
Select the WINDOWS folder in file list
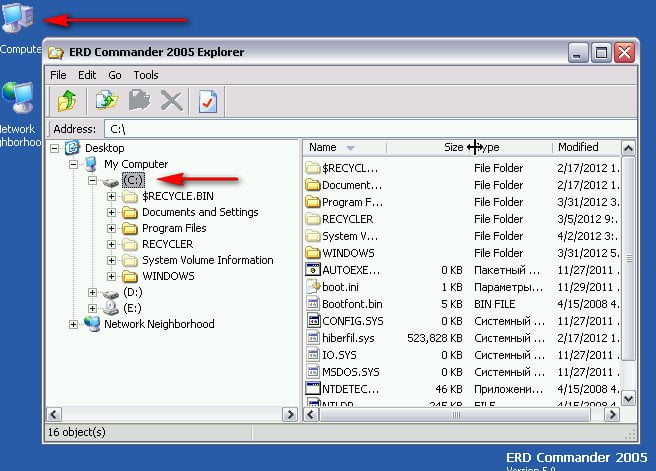click(x=347, y=253)
